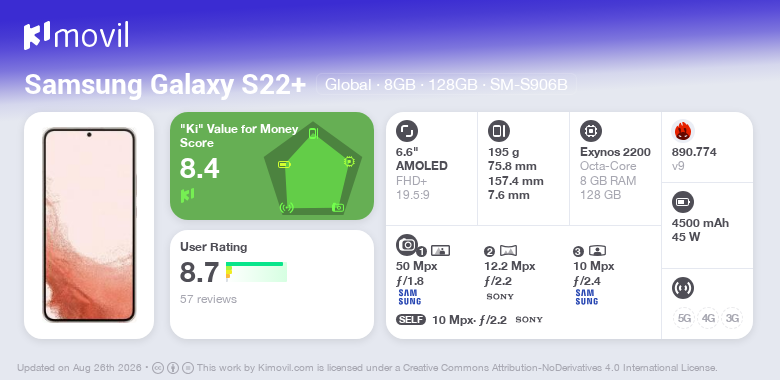The height and width of the screenshot is (380, 780).
Task: Select the 3G network badge
Action: pyautogui.click(x=732, y=318)
